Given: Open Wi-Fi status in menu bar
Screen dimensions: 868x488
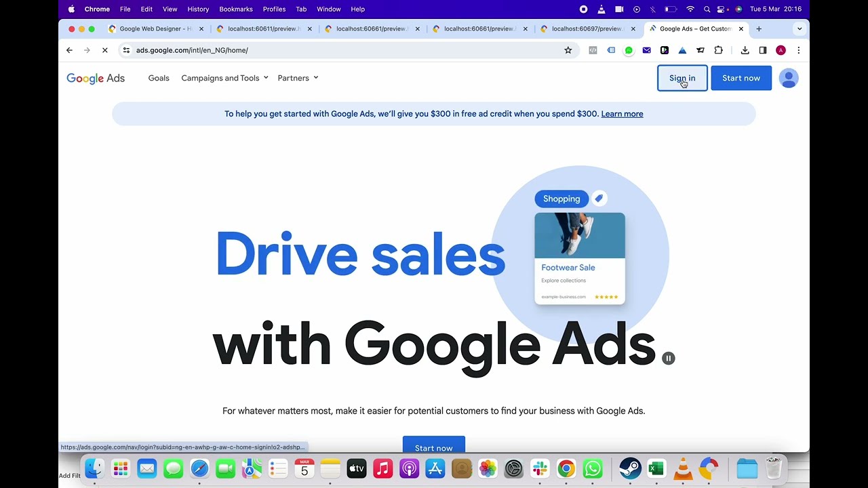Looking at the screenshot, I should click(x=690, y=9).
